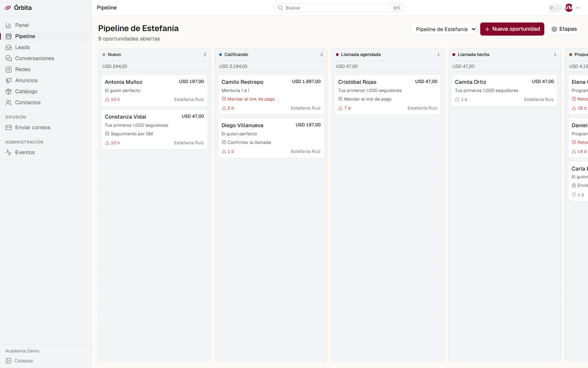Click the Órbita logo icon
Viewport: 588px width, 368px height.
8,8
